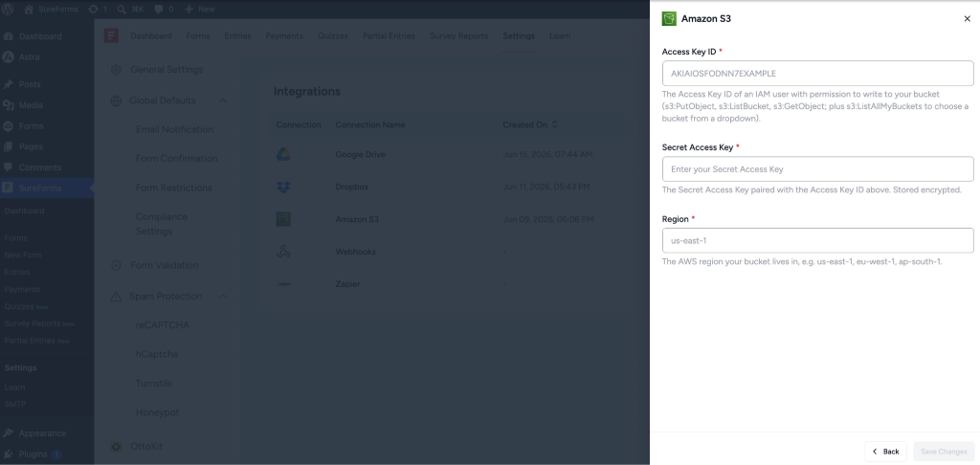The height and width of the screenshot is (465, 980).
Task: Open Form Confirmation settings
Action: 177,158
